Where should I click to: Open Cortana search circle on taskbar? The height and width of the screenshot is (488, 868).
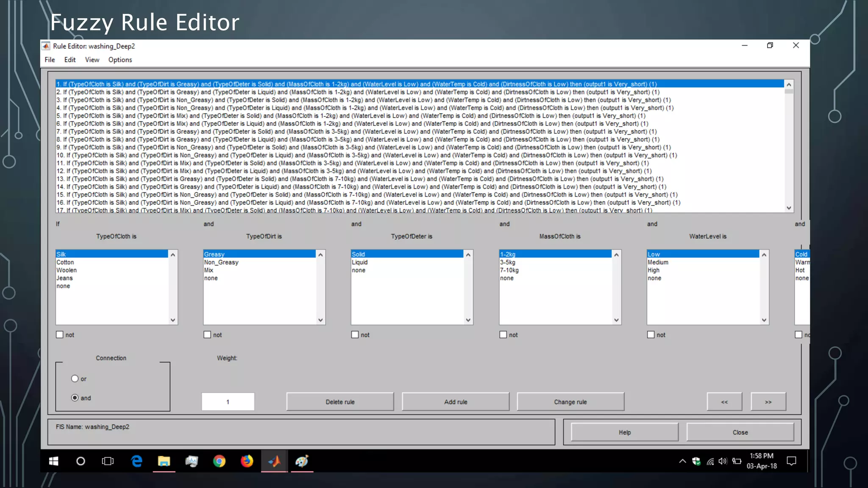click(x=81, y=461)
